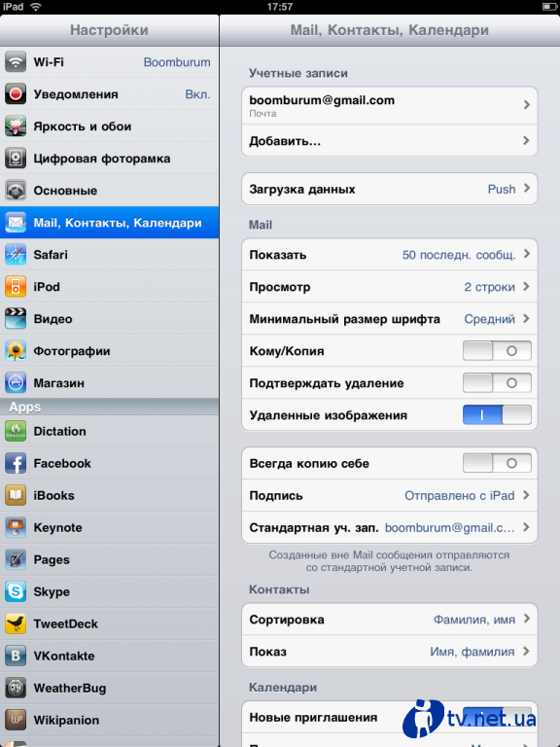Select the Skype icon in Apps list

pyautogui.click(x=16, y=591)
